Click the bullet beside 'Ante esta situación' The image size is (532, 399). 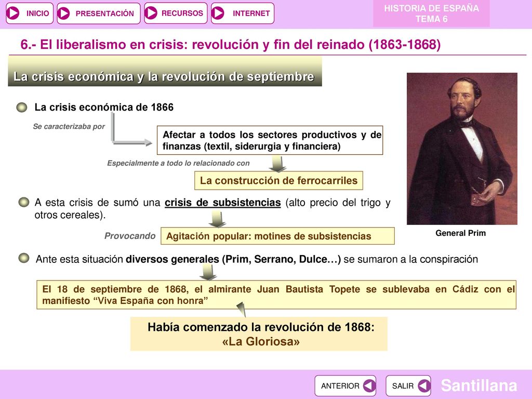click(24, 258)
